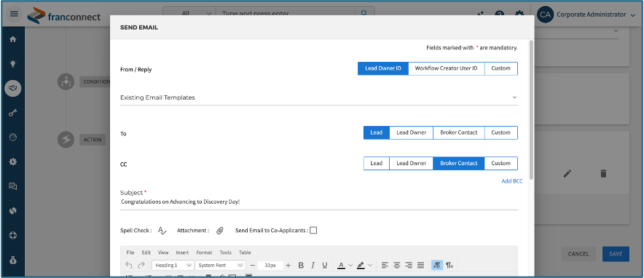The image size is (644, 278).
Task: Open the lifebuoy support sidebar icon
Action: (x=12, y=235)
